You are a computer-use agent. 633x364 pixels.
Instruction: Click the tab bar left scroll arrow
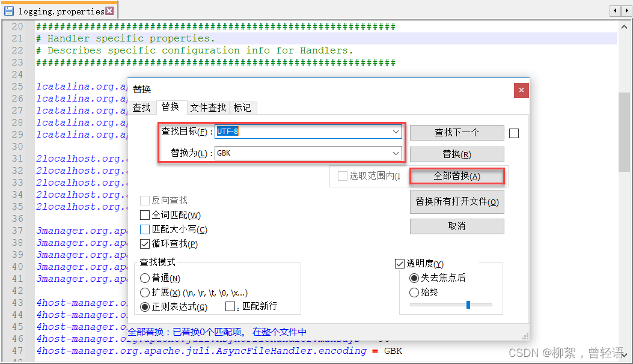(x=615, y=11)
